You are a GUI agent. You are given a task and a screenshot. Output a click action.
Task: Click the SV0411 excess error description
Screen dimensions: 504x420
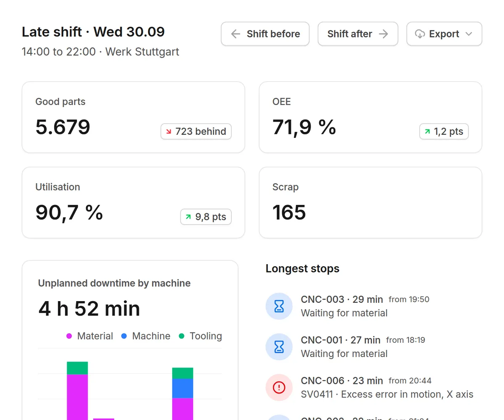click(387, 394)
